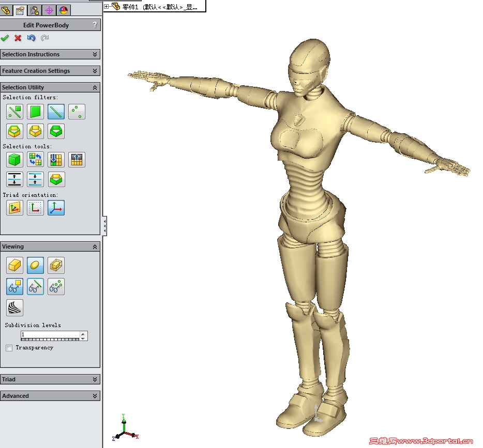Accept edits with the green checkmark
This screenshot has height=448, width=483.
point(5,38)
